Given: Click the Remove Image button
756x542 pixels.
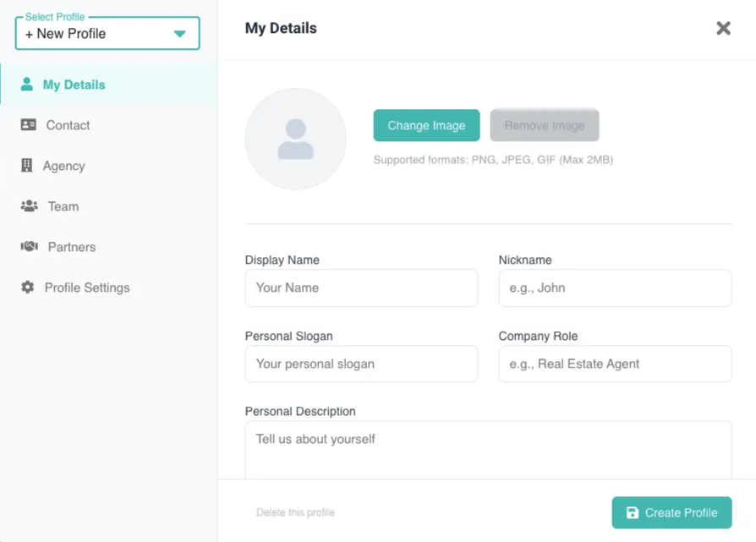Looking at the screenshot, I should [545, 126].
